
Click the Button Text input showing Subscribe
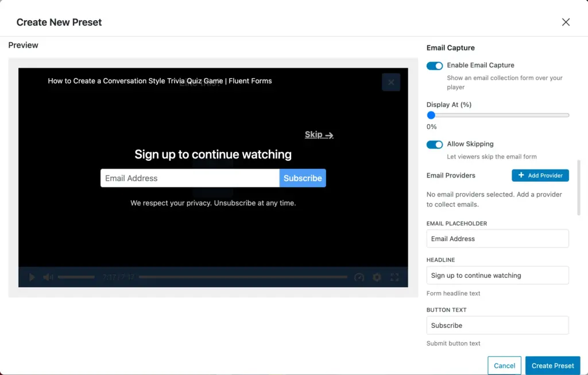click(497, 325)
